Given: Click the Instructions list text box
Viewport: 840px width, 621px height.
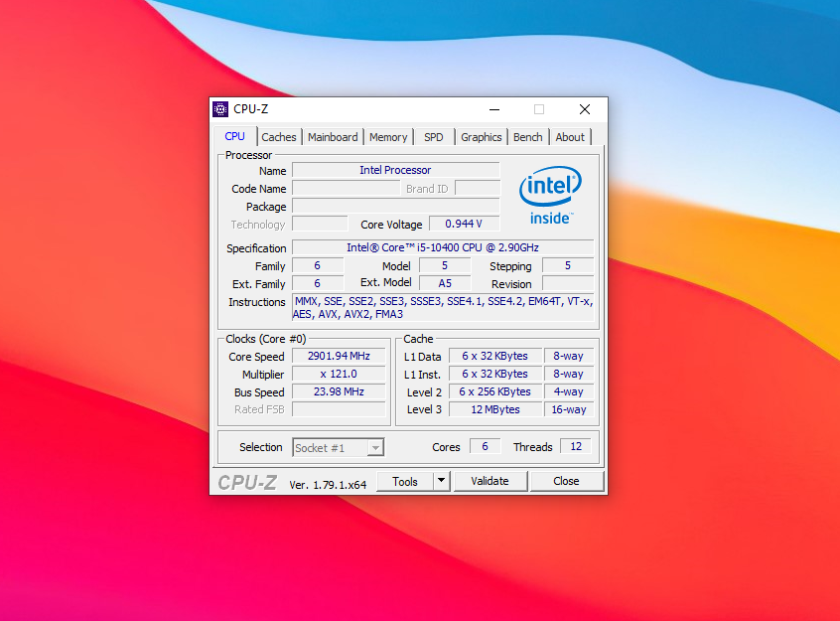Looking at the screenshot, I should tap(443, 308).
